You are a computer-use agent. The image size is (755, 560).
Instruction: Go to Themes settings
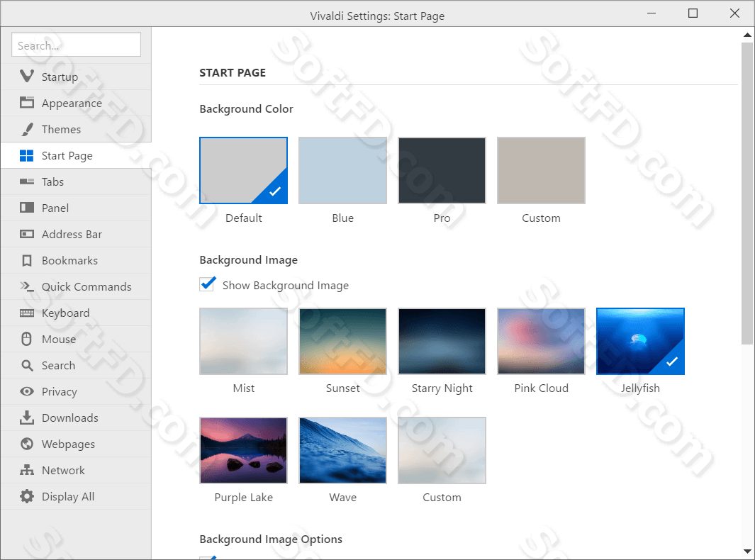point(76,129)
